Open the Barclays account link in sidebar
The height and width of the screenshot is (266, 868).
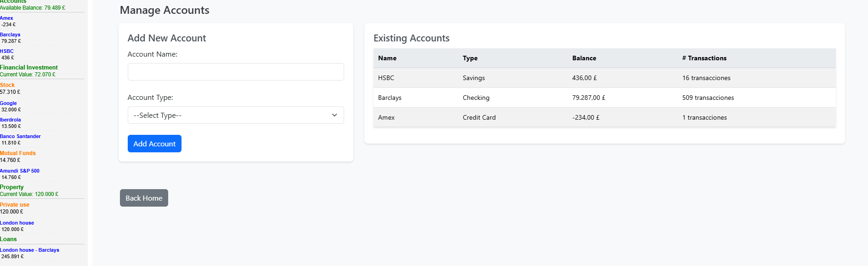10,35
